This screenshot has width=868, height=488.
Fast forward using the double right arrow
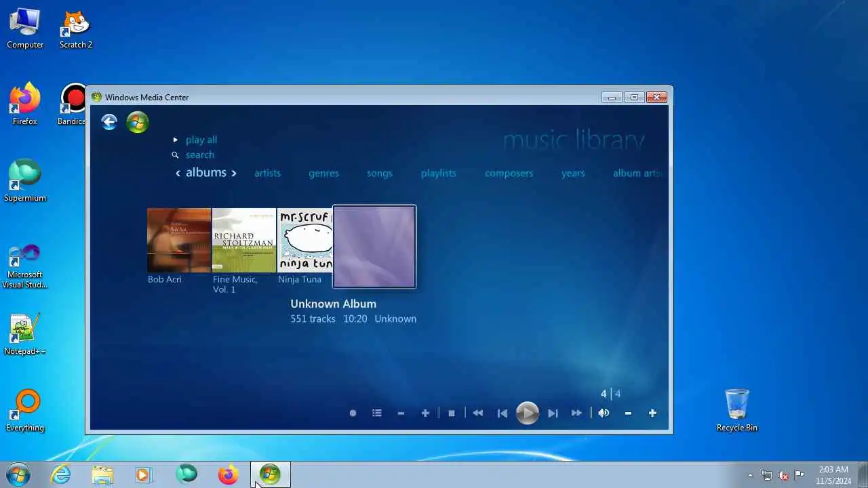coord(576,413)
